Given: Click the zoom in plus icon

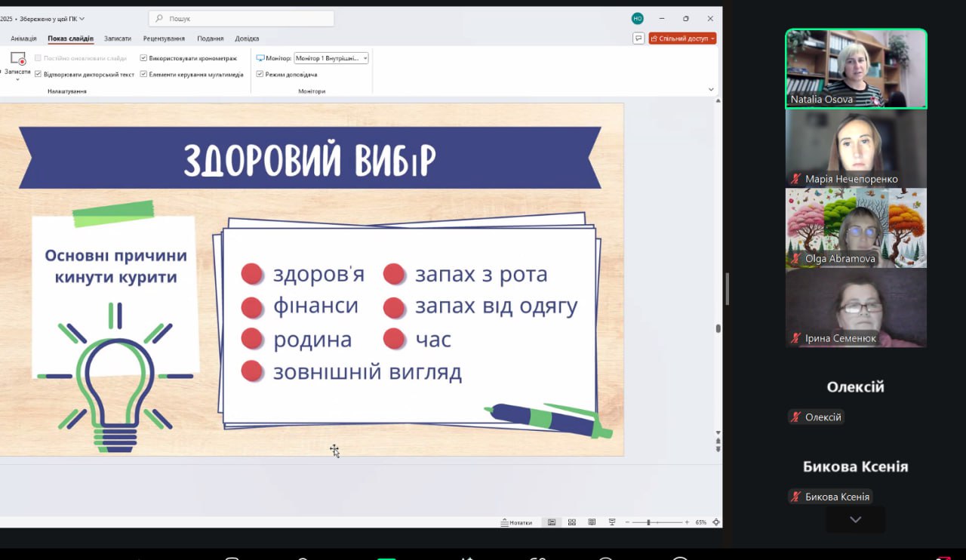Looking at the screenshot, I should coord(687,522).
